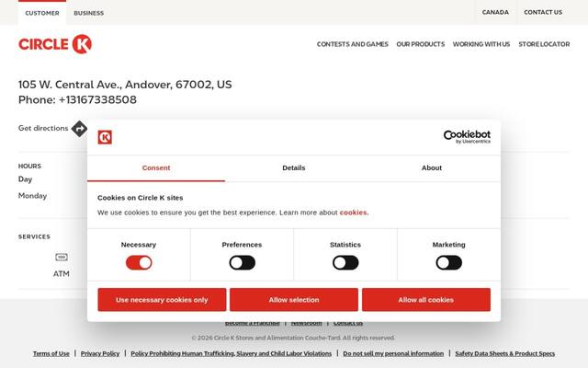
Task: Open Terms of Use footer link
Action: 51,353
